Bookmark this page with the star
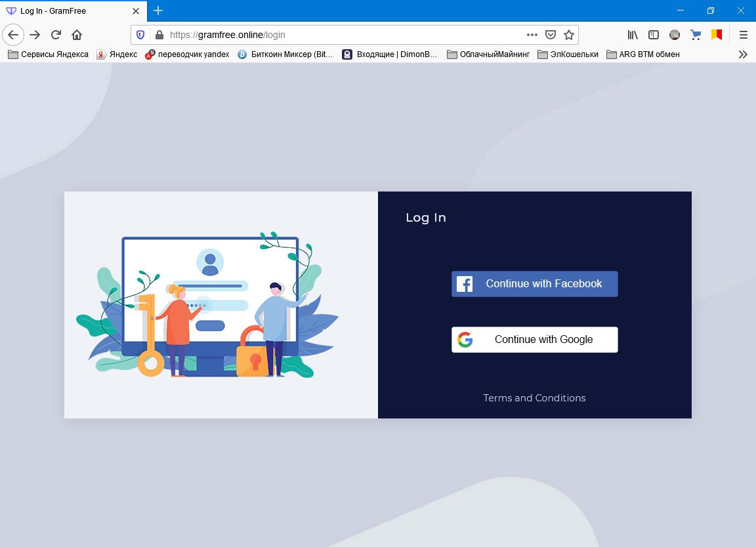 click(569, 35)
